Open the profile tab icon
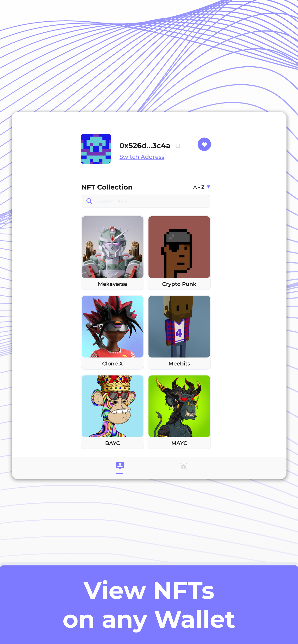This screenshot has width=298, height=644. tap(120, 466)
